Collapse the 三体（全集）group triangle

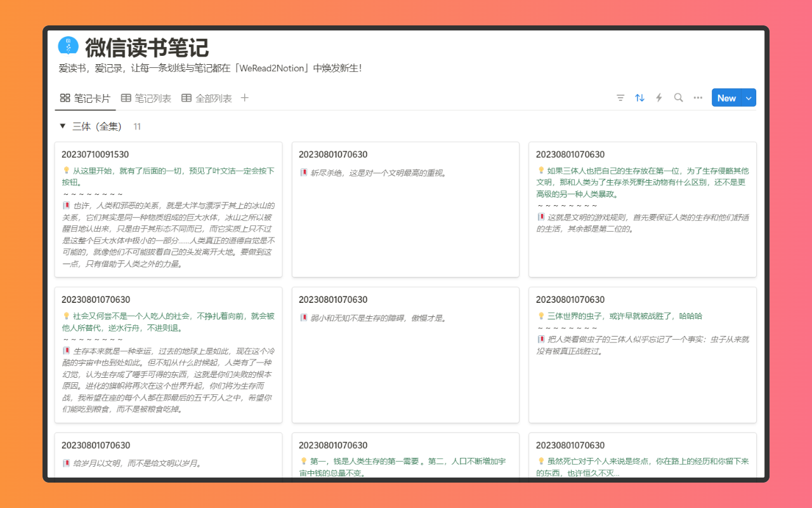(x=62, y=126)
